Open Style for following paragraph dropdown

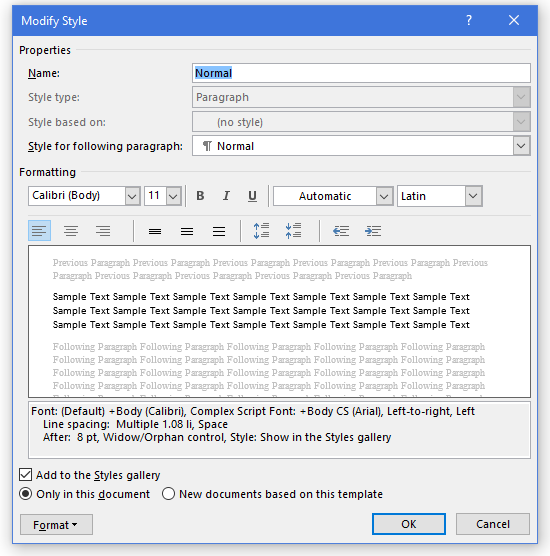click(x=521, y=146)
